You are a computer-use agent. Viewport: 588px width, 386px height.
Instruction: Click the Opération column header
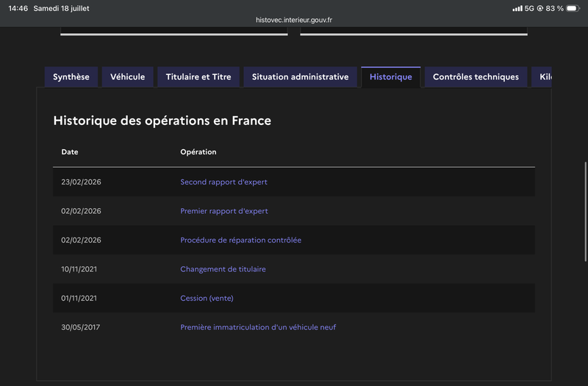coord(198,152)
